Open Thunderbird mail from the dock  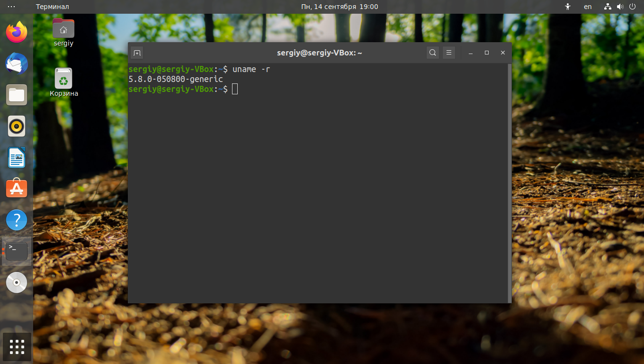pyautogui.click(x=17, y=64)
